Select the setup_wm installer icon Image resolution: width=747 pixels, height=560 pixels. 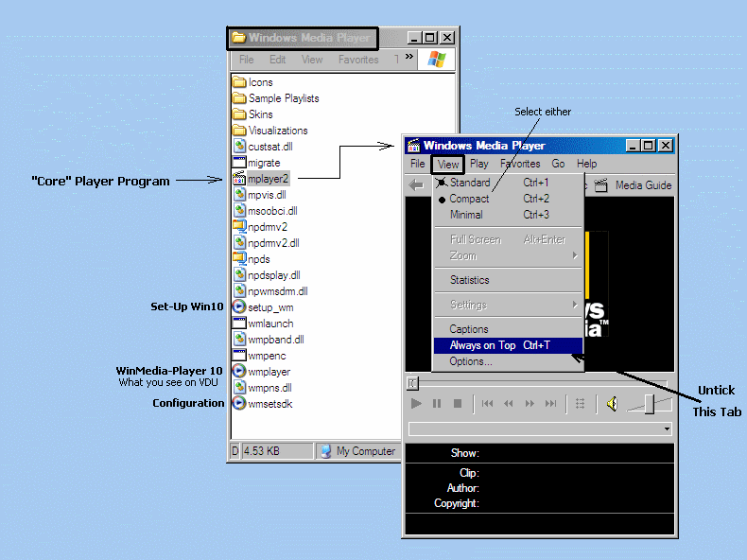pos(239,307)
